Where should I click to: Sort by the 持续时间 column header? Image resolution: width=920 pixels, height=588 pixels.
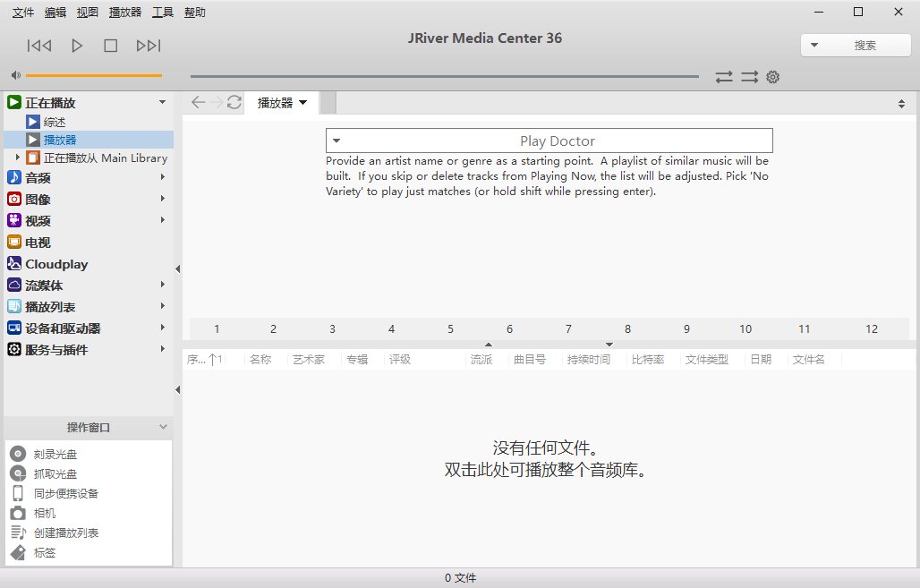[589, 359]
